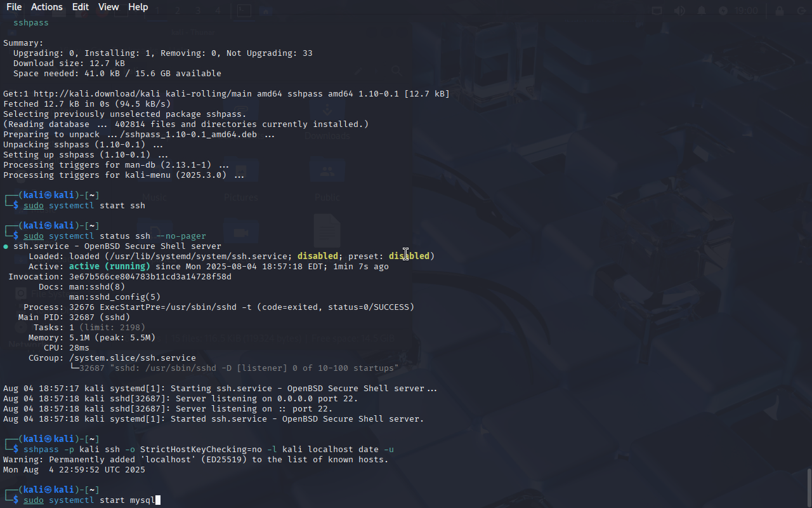The width and height of the screenshot is (812, 508).
Task: Click 'Started ssh.service' log line
Action: (x=214, y=419)
